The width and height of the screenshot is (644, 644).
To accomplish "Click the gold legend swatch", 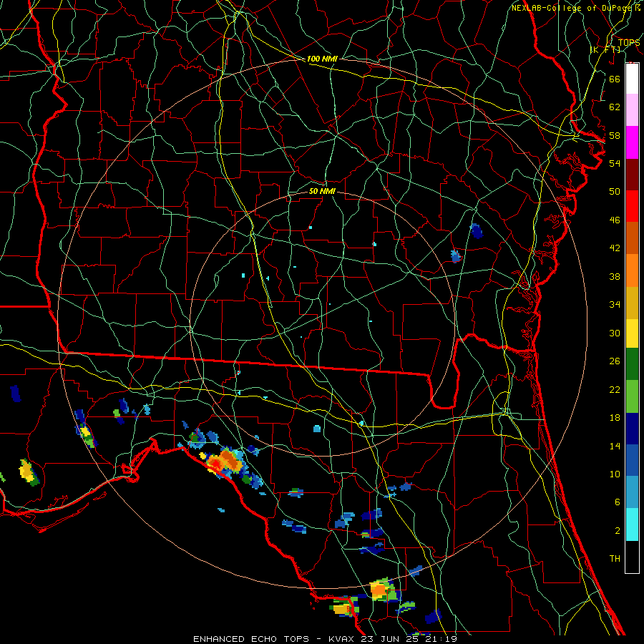I will [x=632, y=303].
